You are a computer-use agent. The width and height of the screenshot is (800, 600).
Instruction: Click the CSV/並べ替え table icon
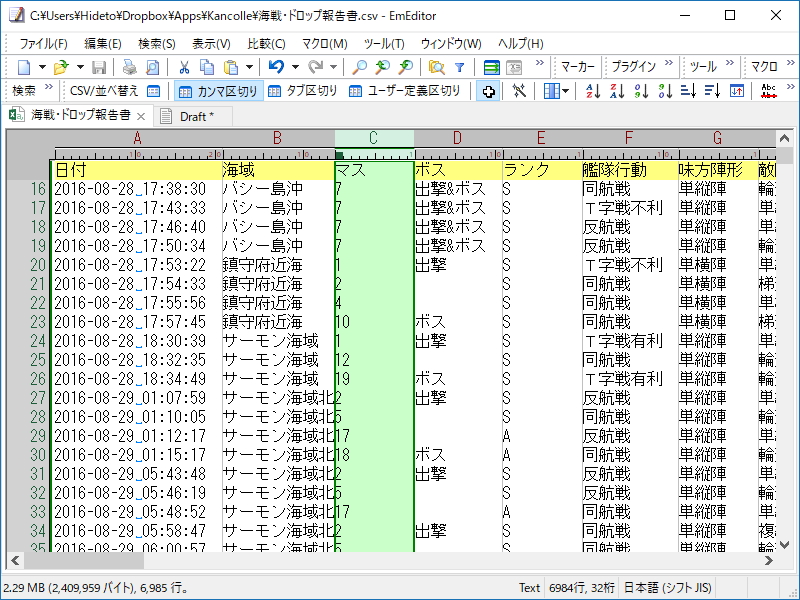(x=153, y=91)
